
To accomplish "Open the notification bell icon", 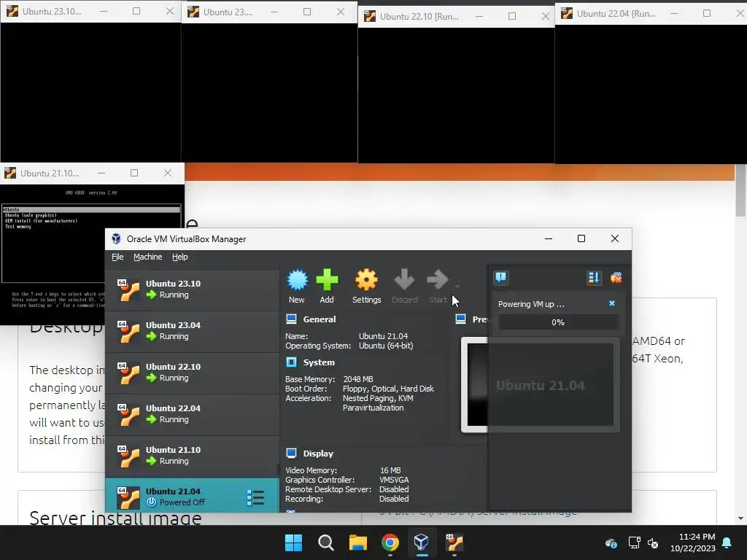I will [727, 542].
